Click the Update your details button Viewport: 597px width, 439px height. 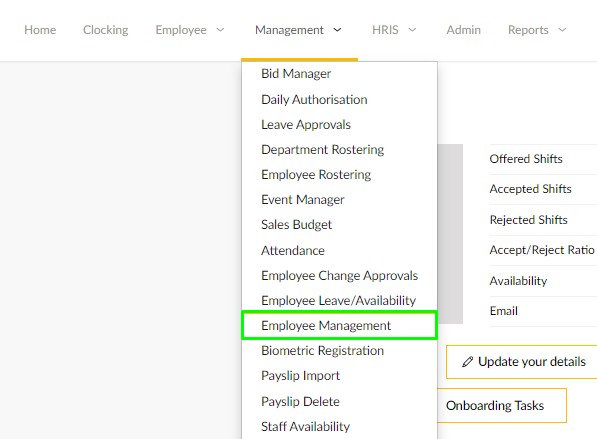[521, 362]
